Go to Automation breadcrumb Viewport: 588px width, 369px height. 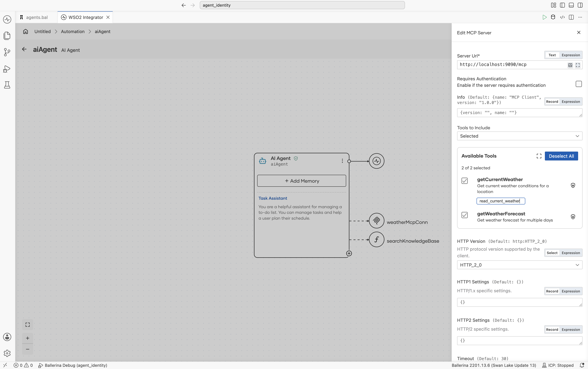(x=73, y=32)
